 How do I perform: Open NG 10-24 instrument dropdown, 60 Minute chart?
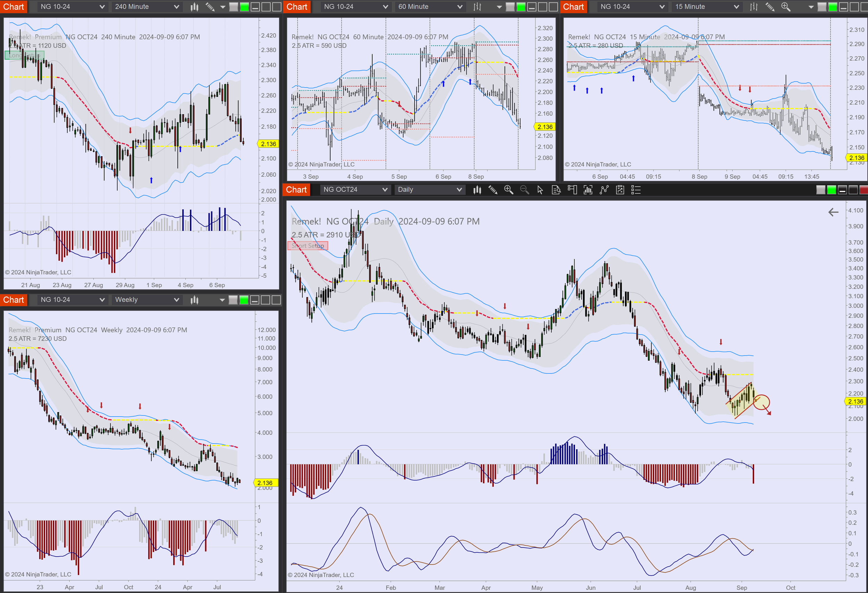(356, 7)
